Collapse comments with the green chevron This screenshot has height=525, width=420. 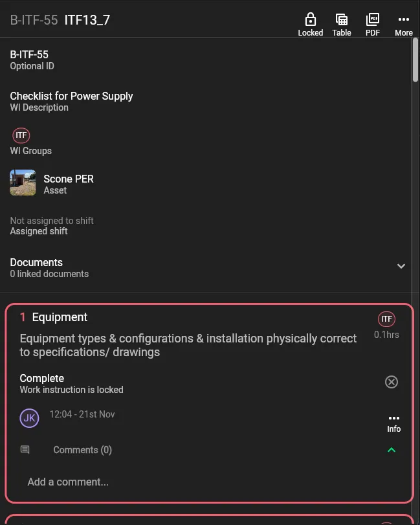pyautogui.click(x=391, y=450)
